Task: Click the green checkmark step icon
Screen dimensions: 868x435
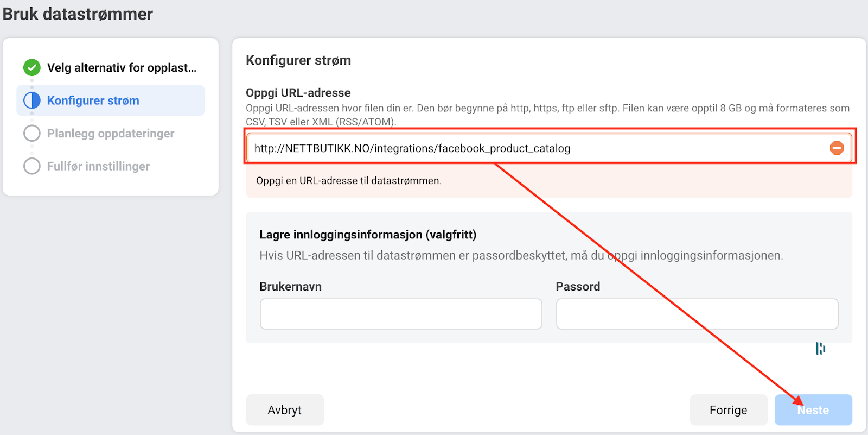Action: pos(32,68)
